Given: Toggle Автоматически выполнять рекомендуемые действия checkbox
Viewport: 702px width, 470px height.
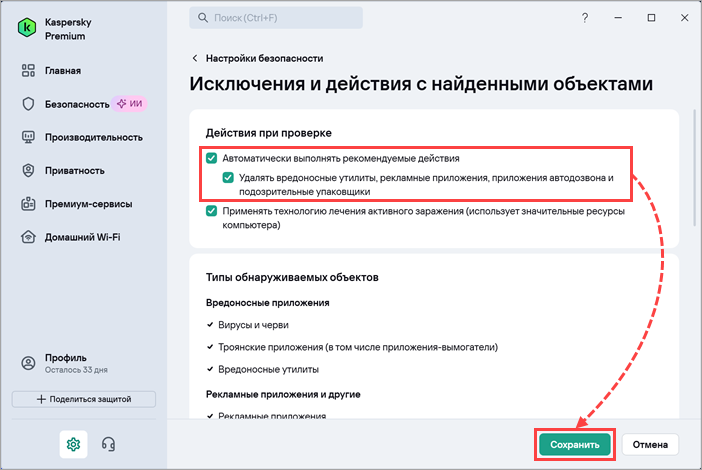Looking at the screenshot, I should (x=211, y=158).
